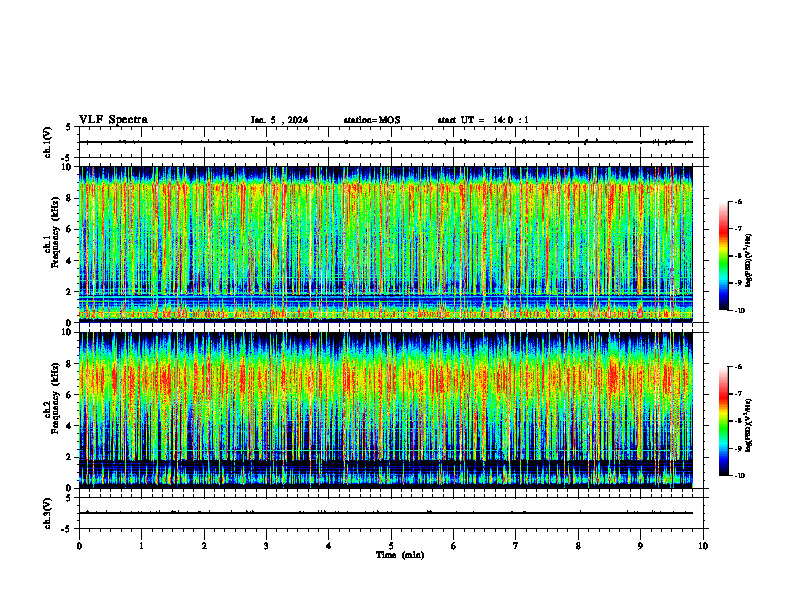This screenshot has height=612, width=792.
Task: Click the "0" tick on the time axis
Action: (79, 546)
